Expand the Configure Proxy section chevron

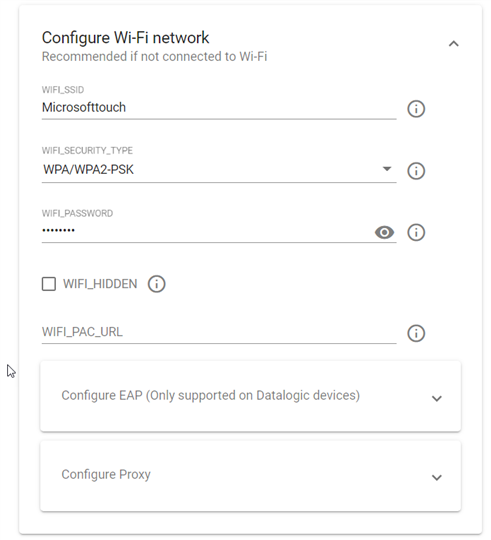437,477
